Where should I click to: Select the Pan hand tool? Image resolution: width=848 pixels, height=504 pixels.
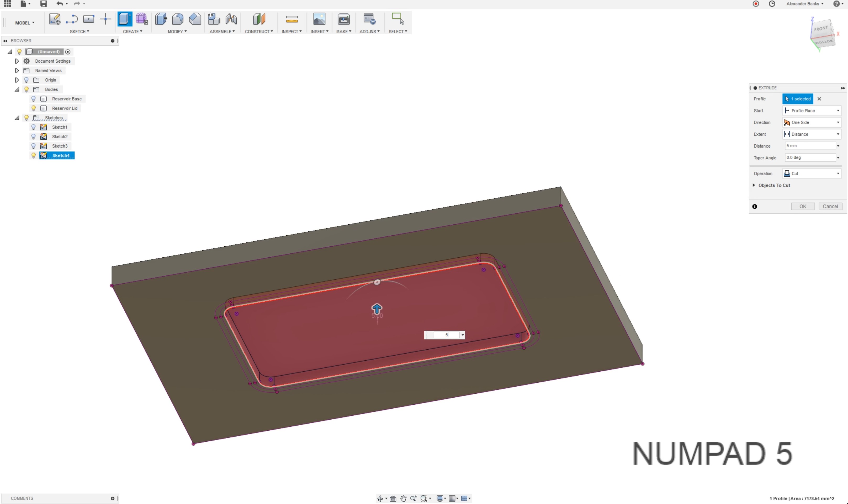coord(403,498)
